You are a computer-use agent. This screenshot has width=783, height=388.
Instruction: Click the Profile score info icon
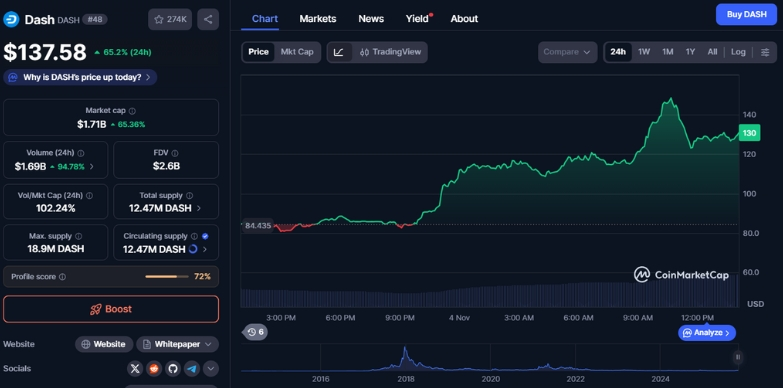point(62,277)
